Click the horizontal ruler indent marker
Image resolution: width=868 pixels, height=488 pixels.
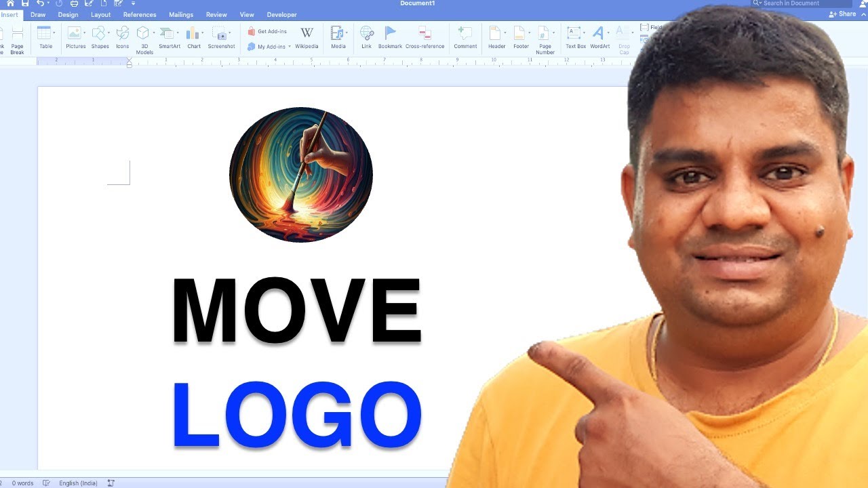tap(130, 62)
